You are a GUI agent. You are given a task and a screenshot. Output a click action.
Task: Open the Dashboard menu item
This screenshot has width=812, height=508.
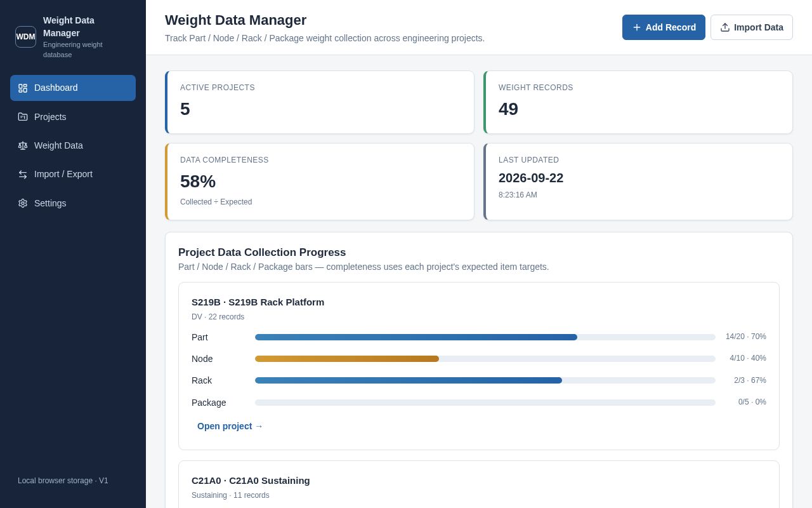point(73,88)
